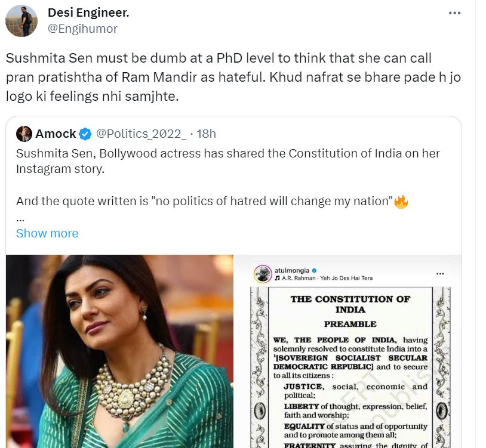
Task: Click the quoted tweet text about Instagram story
Action: click(227, 161)
